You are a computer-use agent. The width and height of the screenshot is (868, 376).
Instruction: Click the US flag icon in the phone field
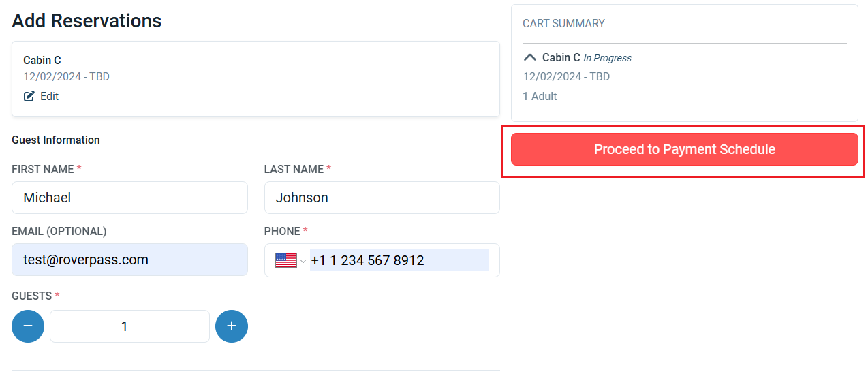[286, 260]
